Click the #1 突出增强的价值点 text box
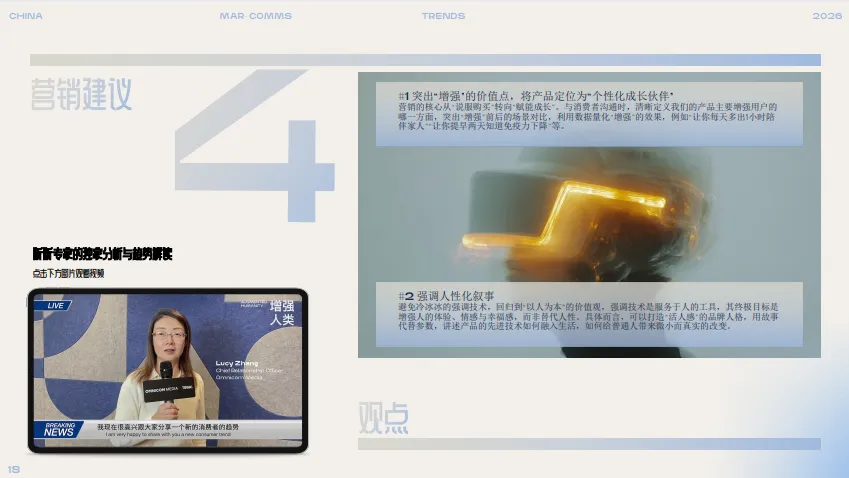The height and width of the screenshot is (478, 849). [x=589, y=114]
